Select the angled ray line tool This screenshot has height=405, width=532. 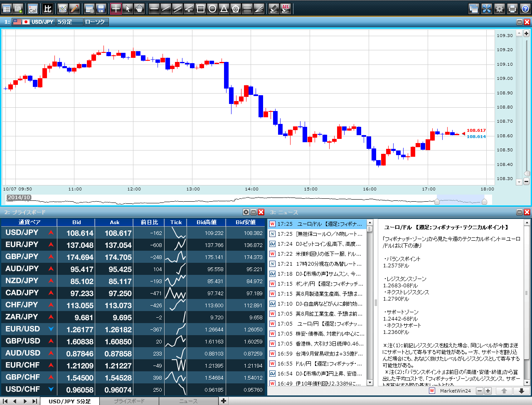189,8
